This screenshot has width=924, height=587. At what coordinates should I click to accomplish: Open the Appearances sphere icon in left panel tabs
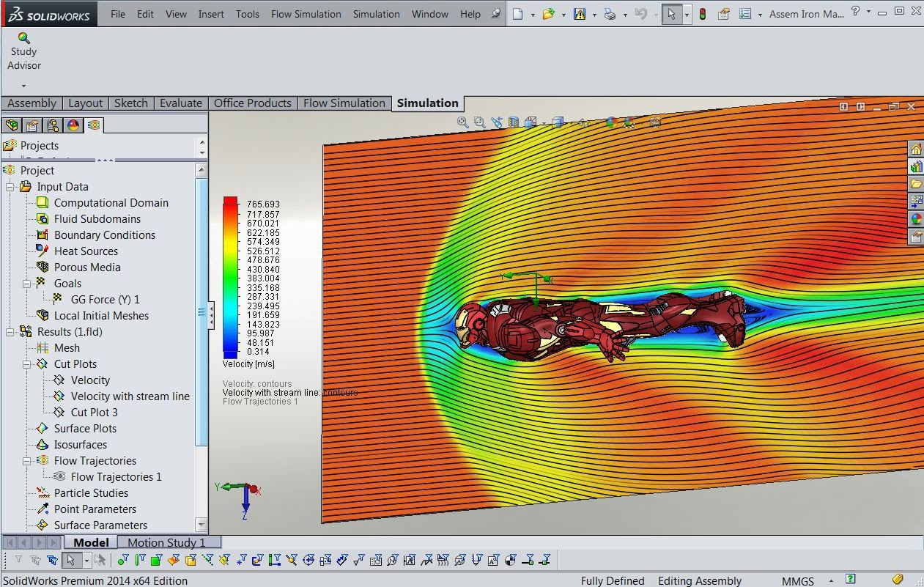(x=73, y=125)
